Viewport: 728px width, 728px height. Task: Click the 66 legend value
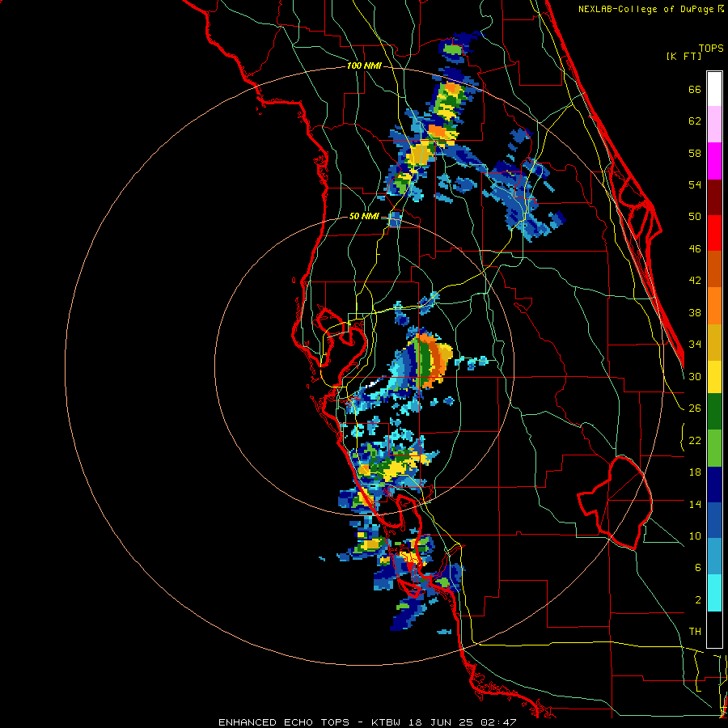(695, 89)
